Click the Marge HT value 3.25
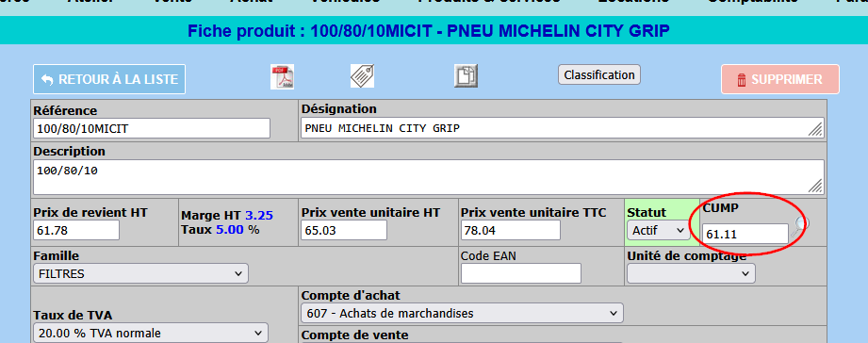868x343 pixels. coord(259,215)
